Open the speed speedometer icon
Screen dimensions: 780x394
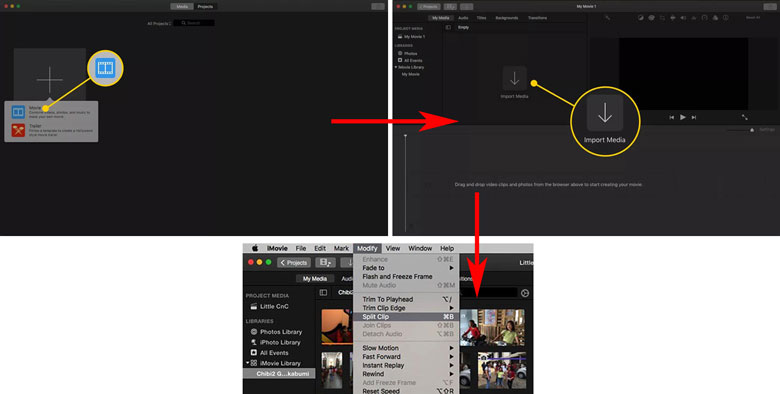(x=704, y=18)
